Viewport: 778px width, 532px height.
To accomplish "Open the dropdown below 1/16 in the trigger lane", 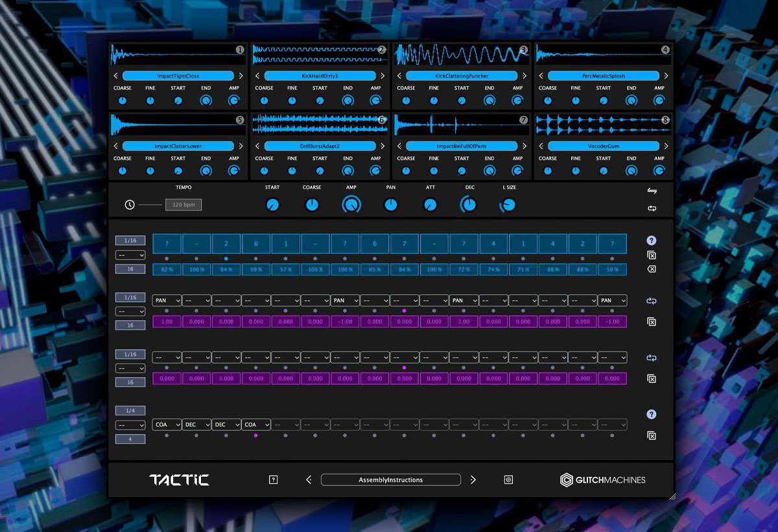I will click(130, 255).
